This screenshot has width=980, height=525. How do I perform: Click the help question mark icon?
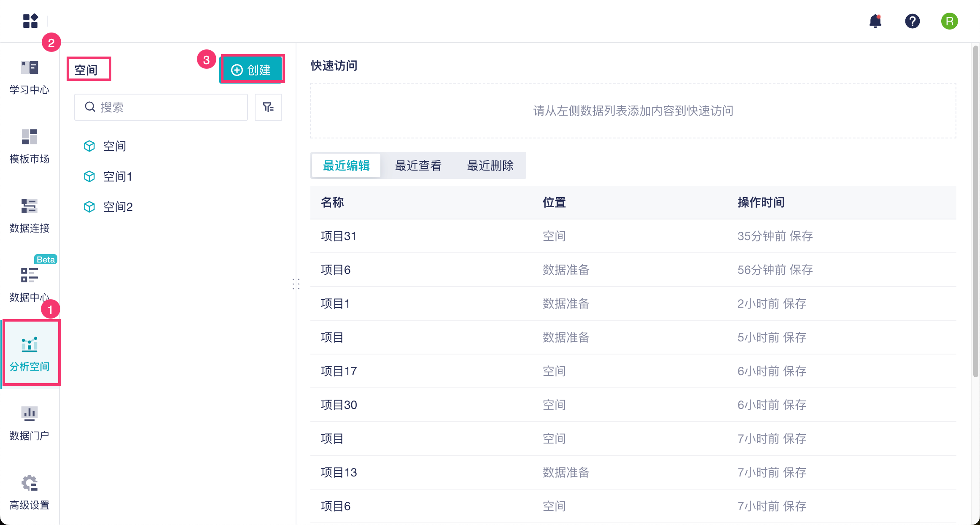point(912,21)
